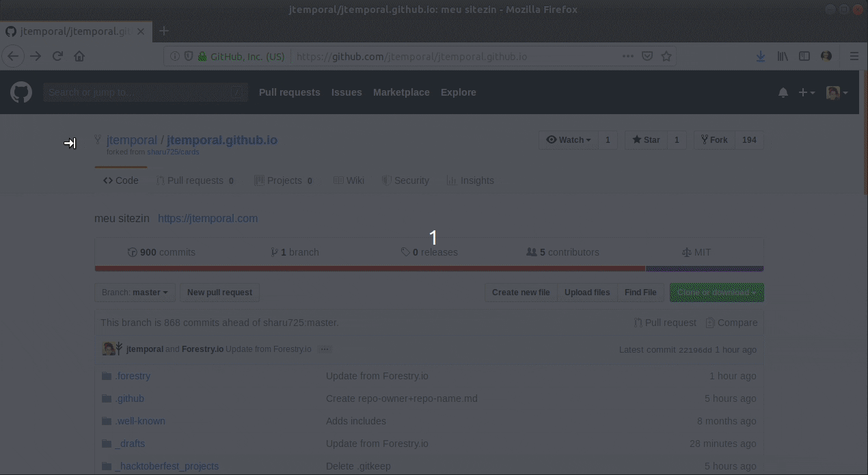Fork the repository
The width and height of the screenshot is (868, 475).
click(x=714, y=140)
